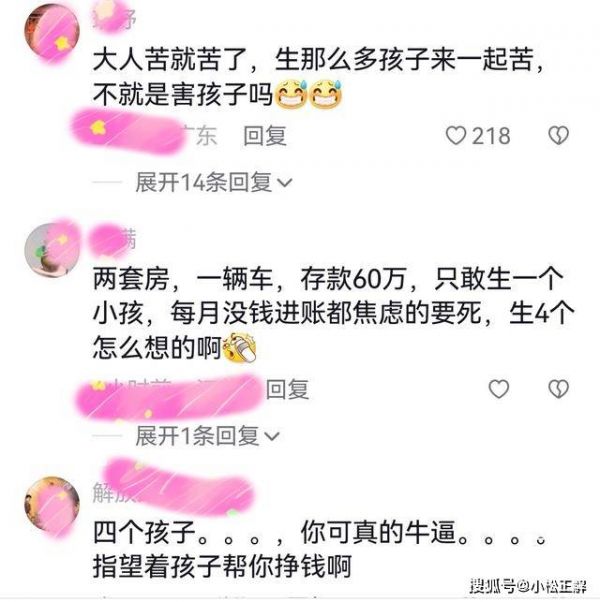Viewport: 600px width, 602px height.
Task: Click chevron next to 展开14条回复
Action: click(x=284, y=183)
